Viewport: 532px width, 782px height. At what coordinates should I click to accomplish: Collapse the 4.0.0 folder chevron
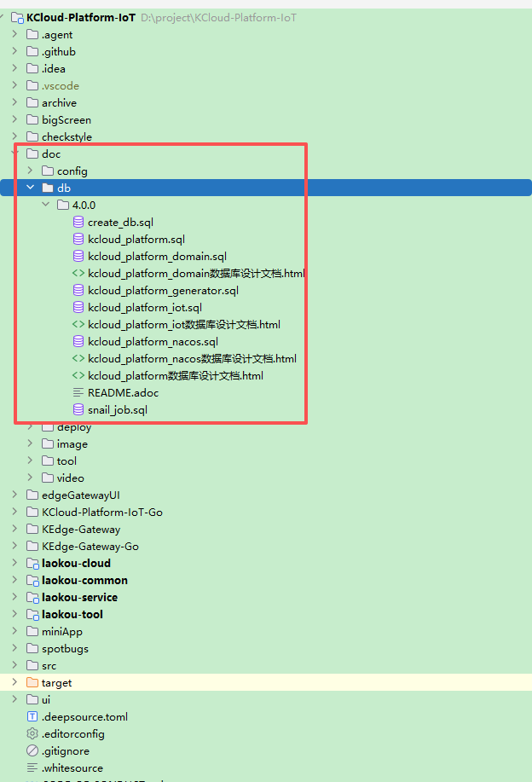pos(45,206)
